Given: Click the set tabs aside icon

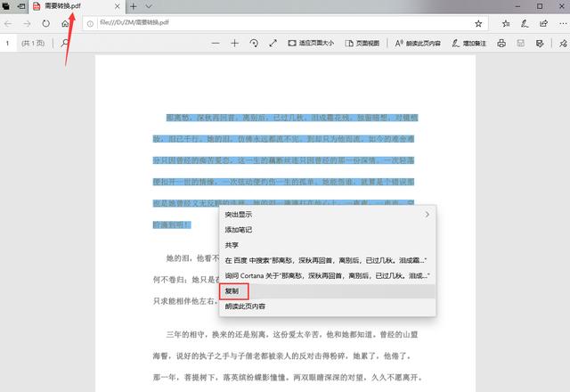Looking at the screenshot, I should [21, 6].
